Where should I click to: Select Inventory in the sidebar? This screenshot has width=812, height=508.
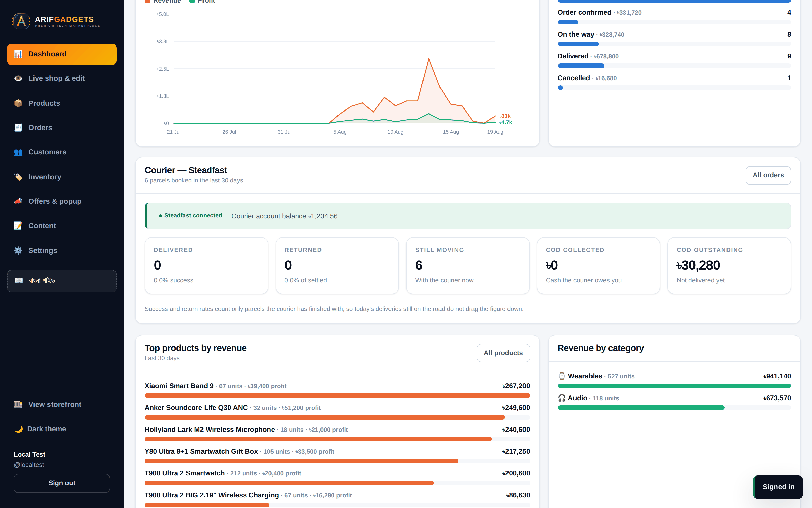click(x=62, y=177)
